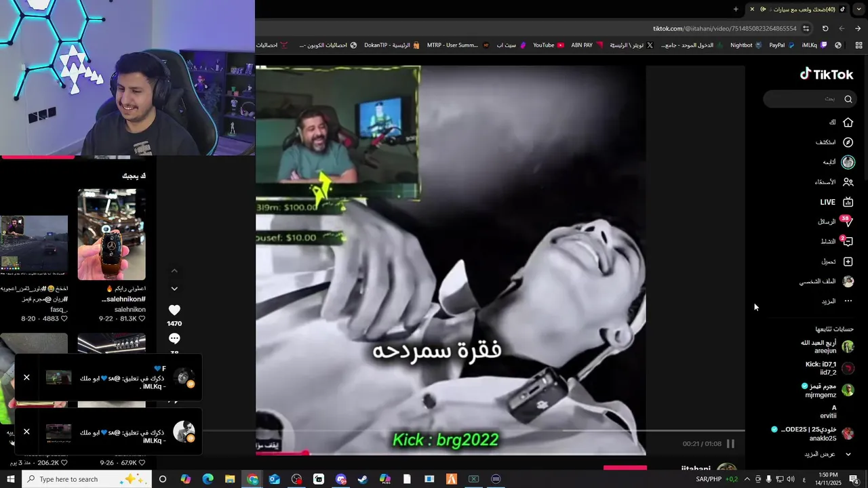The width and height of the screenshot is (868, 488).
Task: Open File Explorer from the taskbar
Action: (x=230, y=479)
